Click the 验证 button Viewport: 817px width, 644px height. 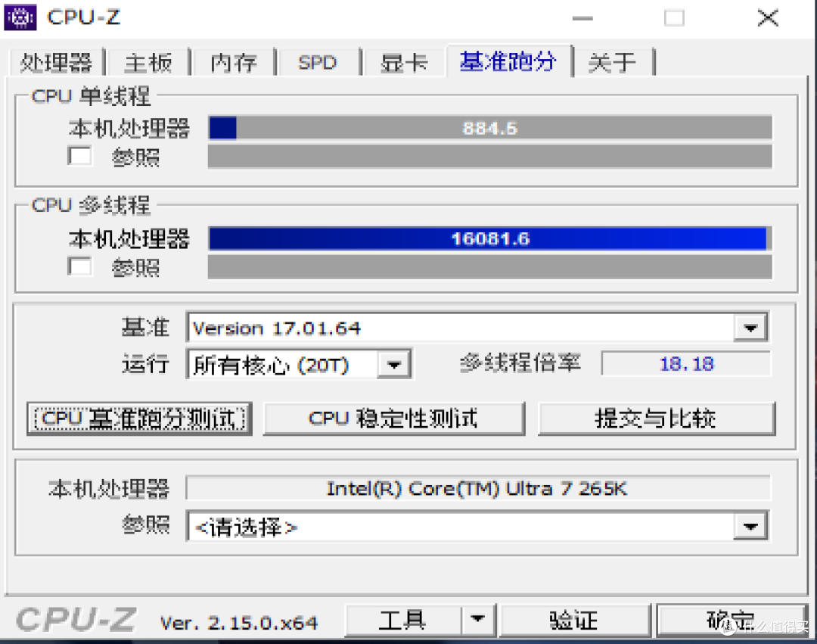point(575,620)
